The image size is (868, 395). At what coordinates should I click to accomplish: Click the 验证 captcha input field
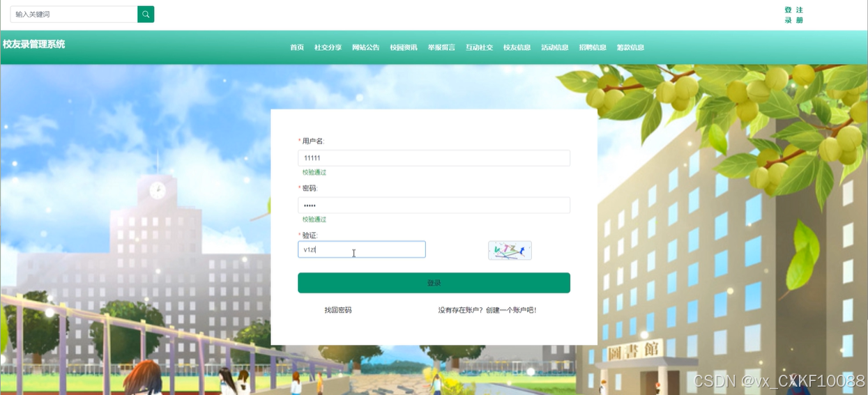coord(362,249)
